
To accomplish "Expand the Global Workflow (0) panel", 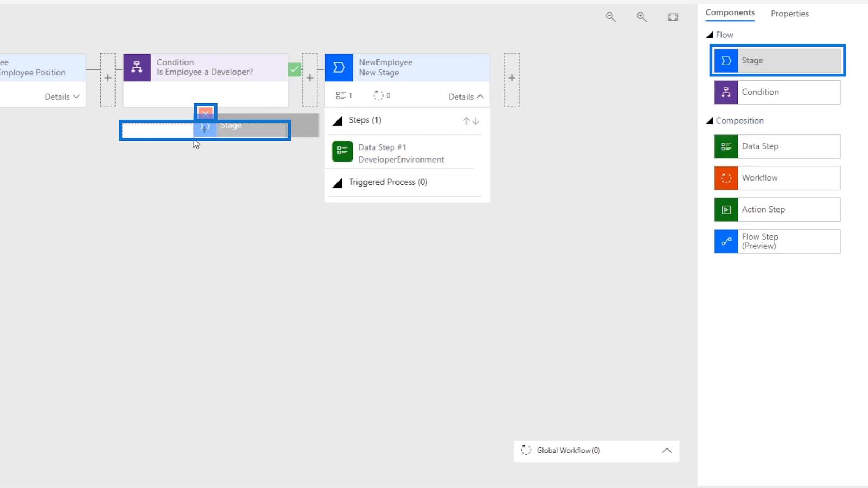I will pos(667,451).
